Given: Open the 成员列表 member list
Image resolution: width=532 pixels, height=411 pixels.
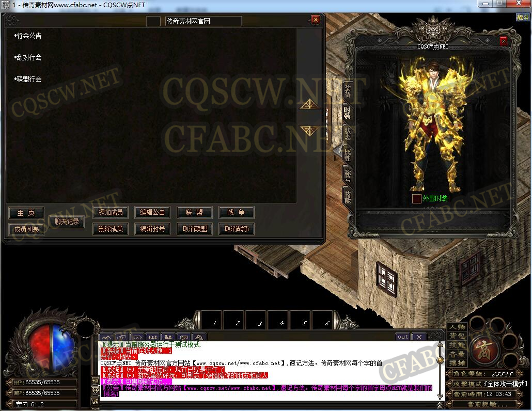Looking at the screenshot, I should (26, 229).
